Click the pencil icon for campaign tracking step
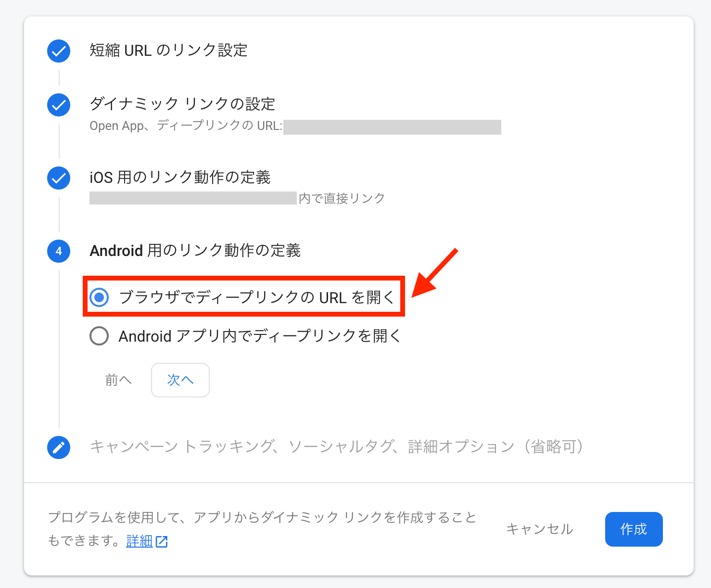Image resolution: width=711 pixels, height=588 pixels. tap(59, 447)
